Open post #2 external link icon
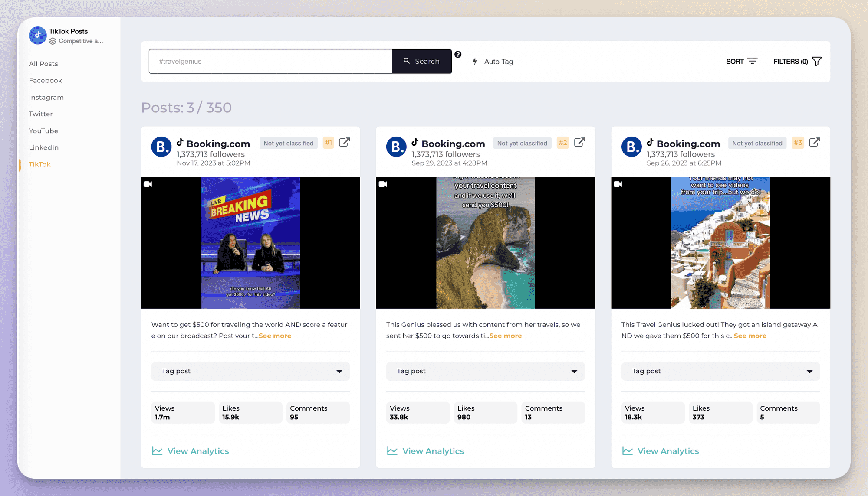 pos(579,143)
